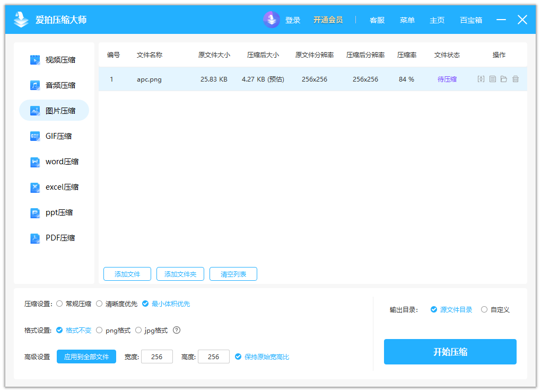
Task: Click the 高度 height input field
Action: click(214, 357)
